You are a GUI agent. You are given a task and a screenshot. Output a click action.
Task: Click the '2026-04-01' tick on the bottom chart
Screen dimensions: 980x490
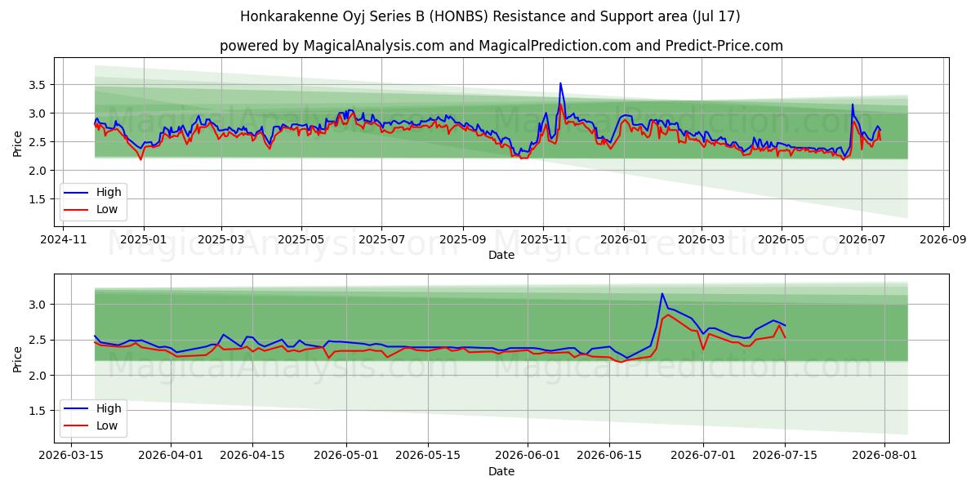171,456
